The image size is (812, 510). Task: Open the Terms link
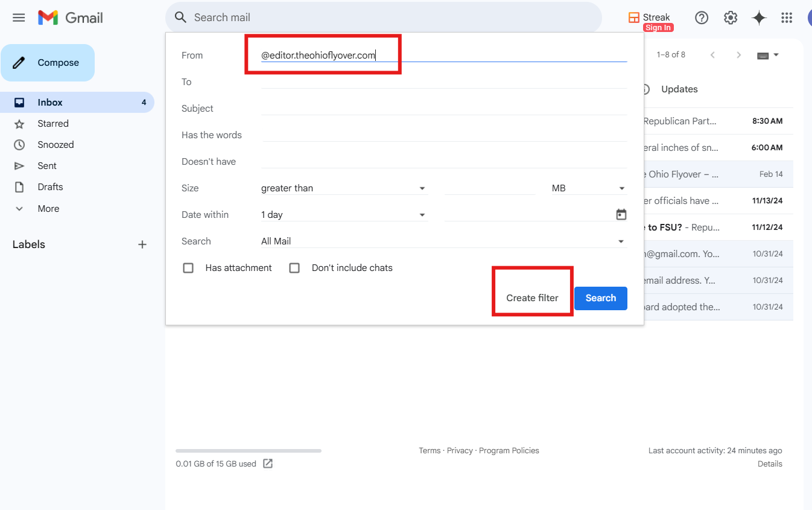[x=430, y=451]
